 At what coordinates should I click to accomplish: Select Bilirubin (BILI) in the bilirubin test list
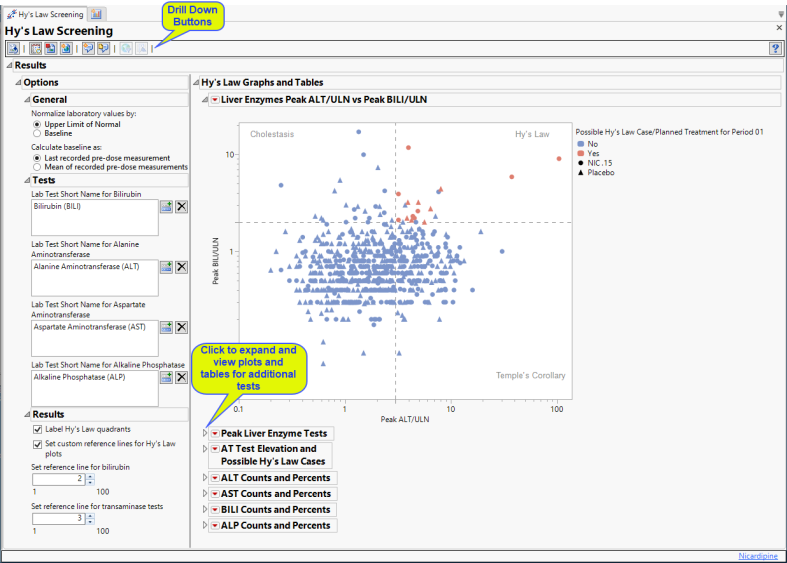[57, 206]
